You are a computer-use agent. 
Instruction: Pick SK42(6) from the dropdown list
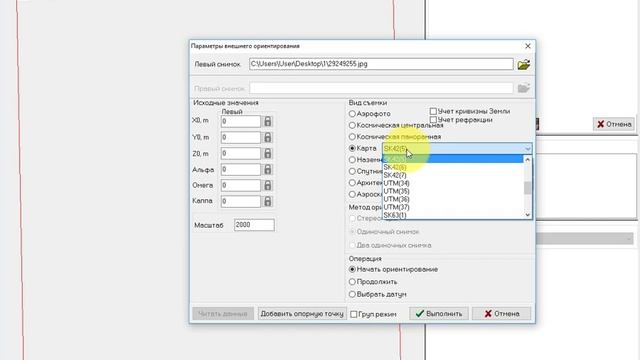(x=453, y=167)
